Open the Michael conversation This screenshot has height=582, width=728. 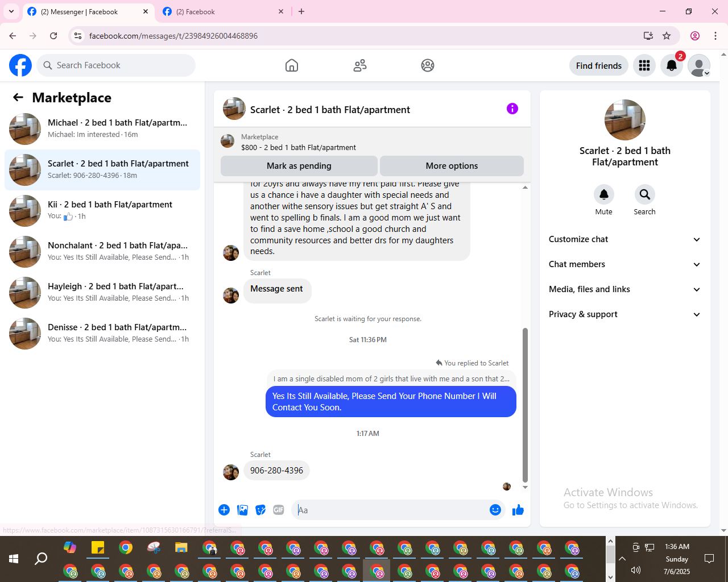[x=102, y=129]
